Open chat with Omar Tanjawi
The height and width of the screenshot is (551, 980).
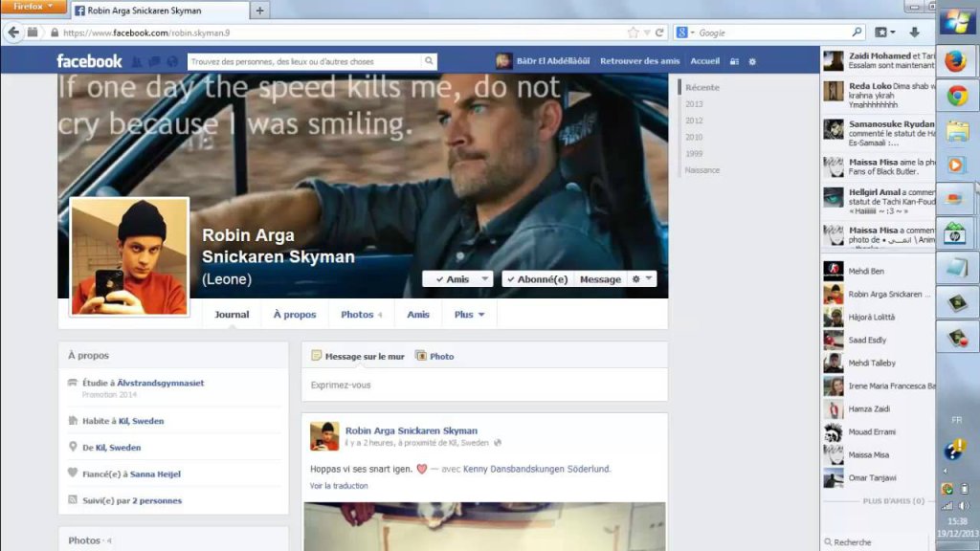[x=879, y=477]
